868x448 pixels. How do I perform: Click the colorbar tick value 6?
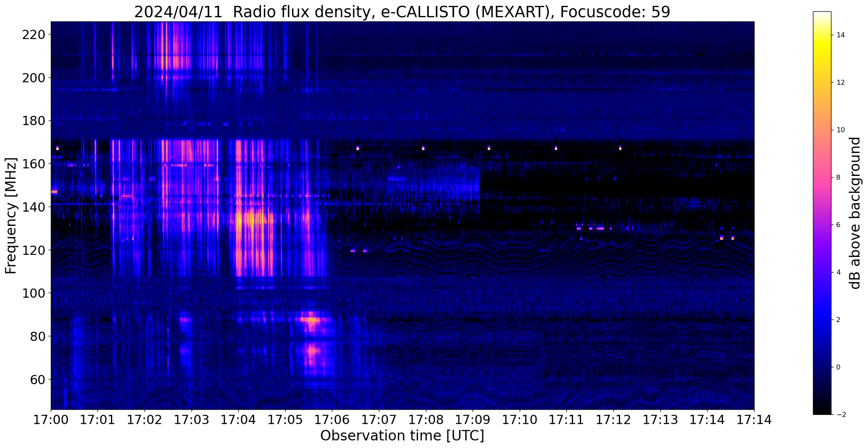839,225
